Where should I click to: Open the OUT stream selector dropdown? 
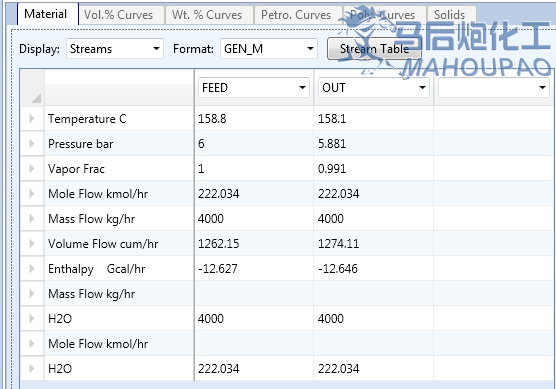374,88
